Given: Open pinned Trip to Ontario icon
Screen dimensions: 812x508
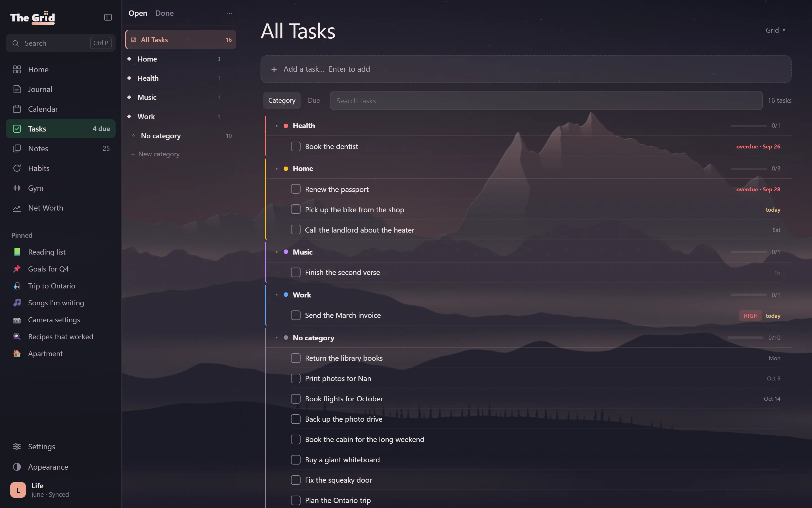Looking at the screenshot, I should coord(17,286).
